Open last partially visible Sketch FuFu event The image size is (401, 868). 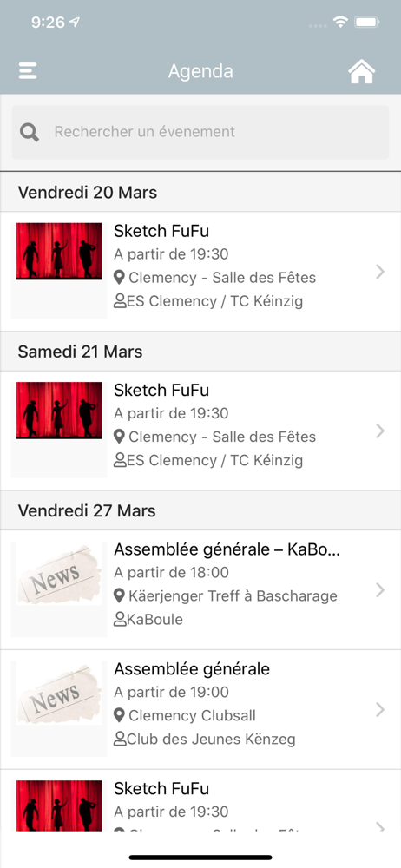pyautogui.click(x=200, y=800)
